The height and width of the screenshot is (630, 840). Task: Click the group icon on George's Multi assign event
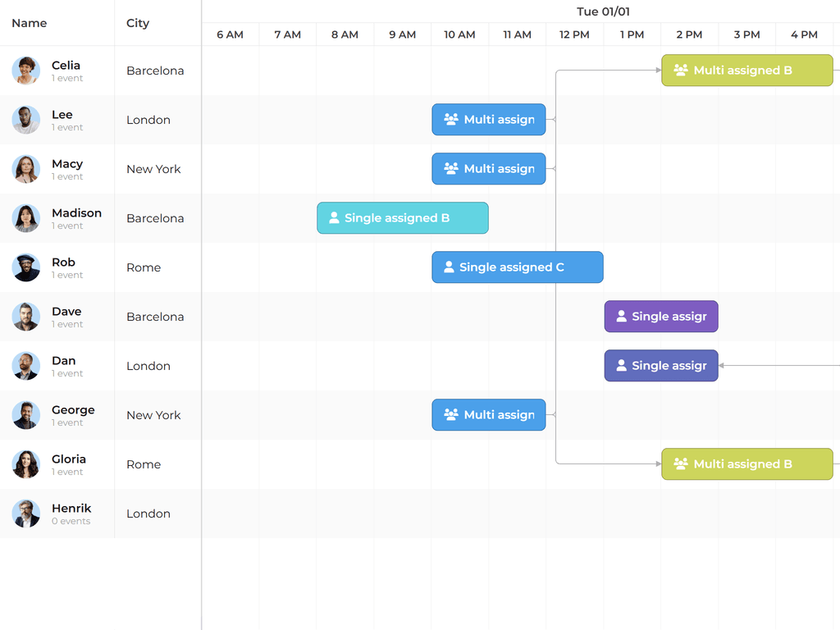coord(450,414)
